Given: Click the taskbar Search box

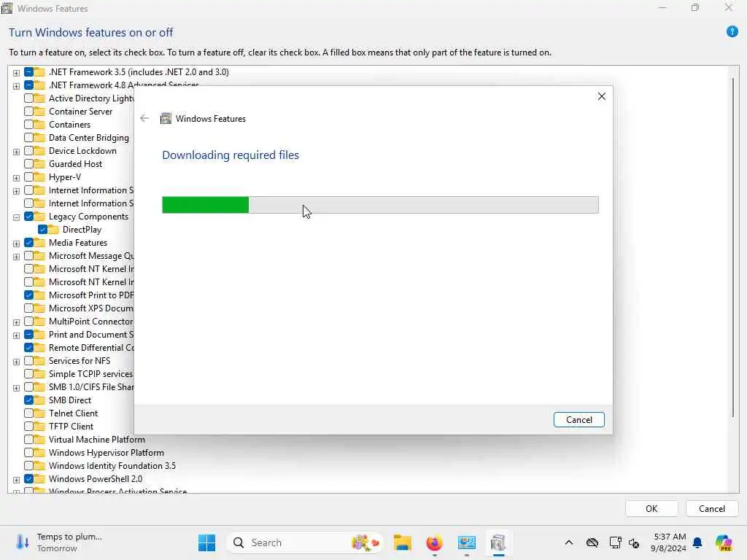Looking at the screenshot, I should pyautogui.click(x=305, y=542).
